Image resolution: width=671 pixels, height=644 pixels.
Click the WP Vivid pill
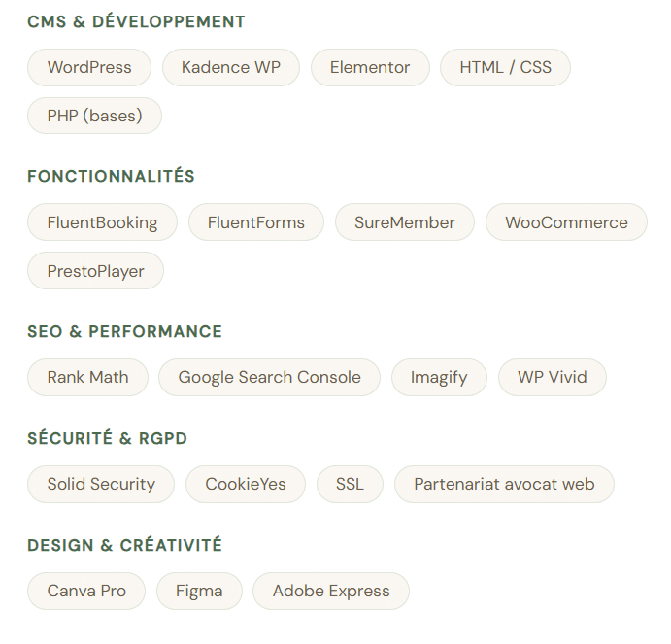coord(552,378)
